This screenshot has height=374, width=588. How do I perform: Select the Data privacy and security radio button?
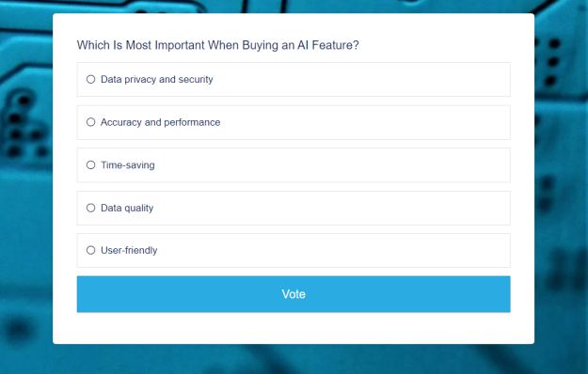(90, 79)
